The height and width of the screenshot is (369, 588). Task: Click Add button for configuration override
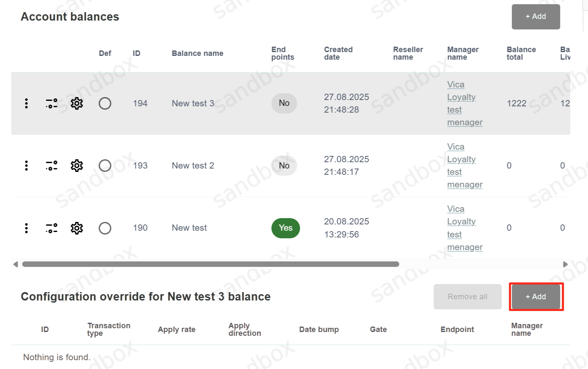click(x=535, y=297)
